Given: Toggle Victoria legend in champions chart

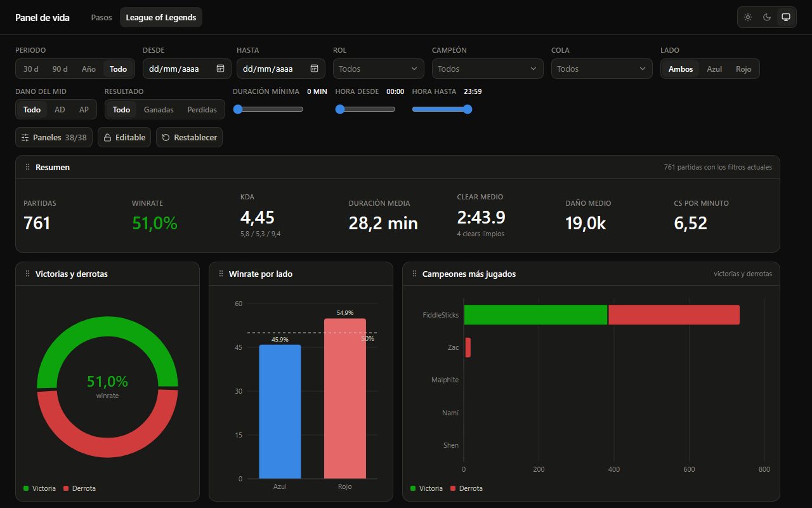Looking at the screenshot, I should pos(426,488).
